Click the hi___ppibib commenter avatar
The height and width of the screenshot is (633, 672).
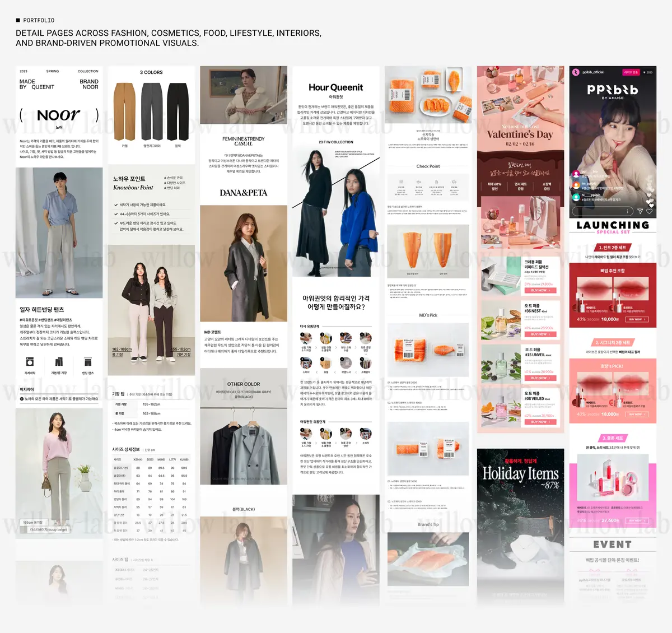[x=576, y=197]
